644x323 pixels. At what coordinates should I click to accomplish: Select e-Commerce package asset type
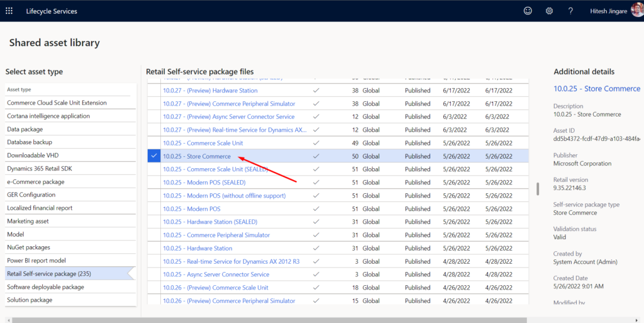(x=70, y=181)
